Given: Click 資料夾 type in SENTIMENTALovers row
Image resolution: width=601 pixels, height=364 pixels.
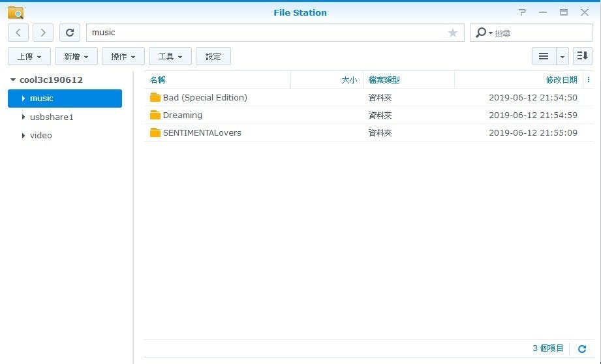Looking at the screenshot, I should point(380,132).
